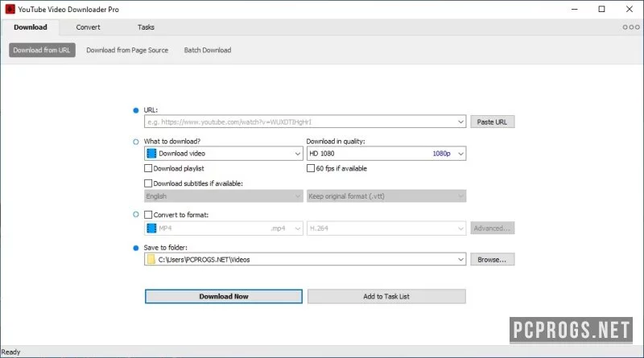Click Add to Task List button
The image size is (644, 358).
pos(386,296)
